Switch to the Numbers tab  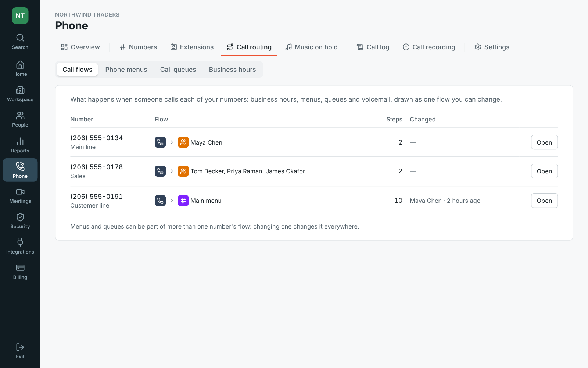pos(138,47)
